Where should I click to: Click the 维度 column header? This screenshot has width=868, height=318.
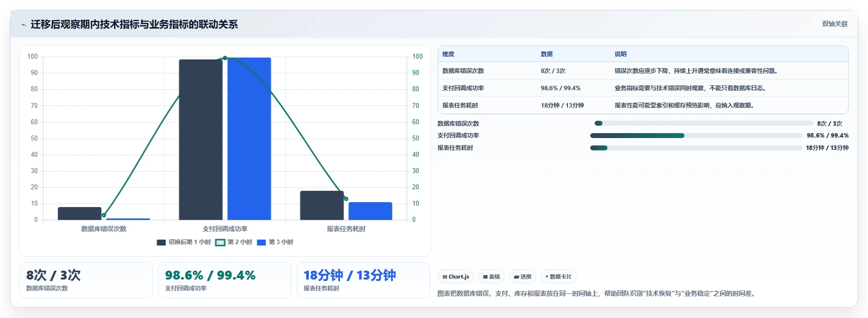coord(448,54)
